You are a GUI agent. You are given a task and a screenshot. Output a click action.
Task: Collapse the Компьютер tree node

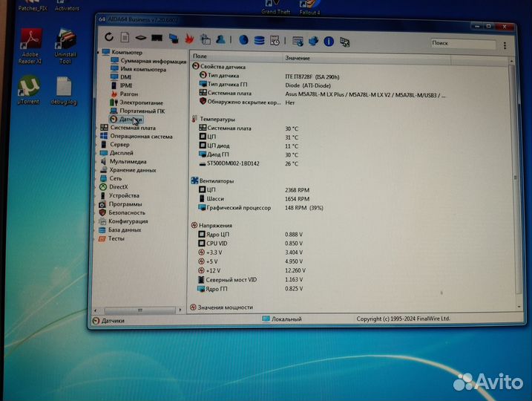(x=99, y=53)
